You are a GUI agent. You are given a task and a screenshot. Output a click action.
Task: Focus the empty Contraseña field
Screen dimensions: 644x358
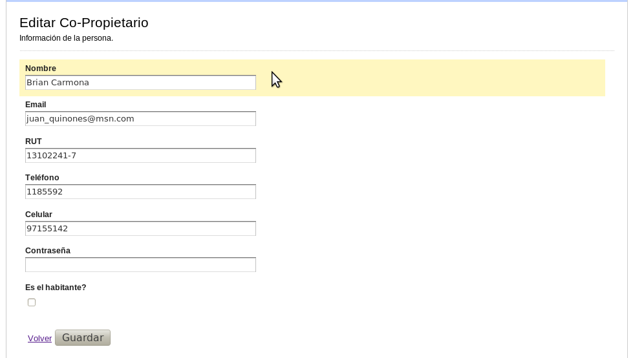pyautogui.click(x=140, y=264)
